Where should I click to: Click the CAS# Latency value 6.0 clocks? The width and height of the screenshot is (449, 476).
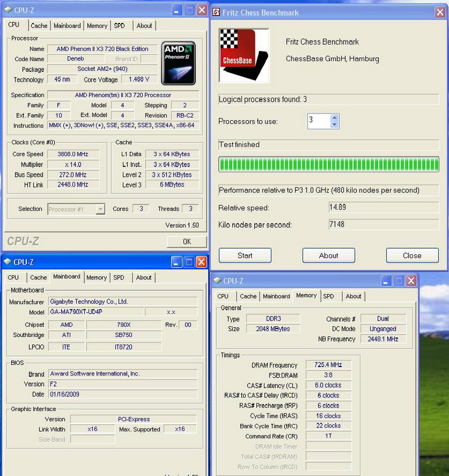coord(328,385)
